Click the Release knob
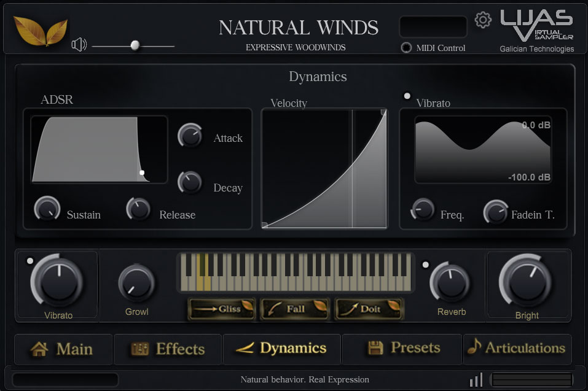Screen dimensions: 588x391 click(x=138, y=209)
